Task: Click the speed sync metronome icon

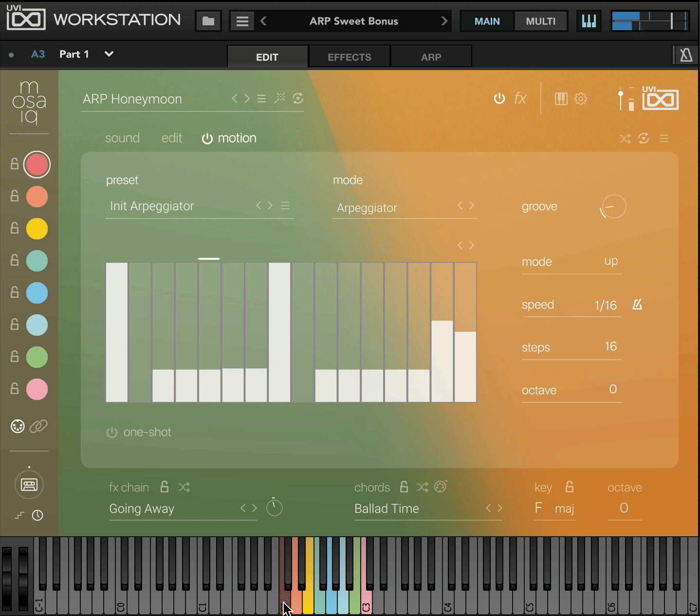Action: pyautogui.click(x=637, y=305)
